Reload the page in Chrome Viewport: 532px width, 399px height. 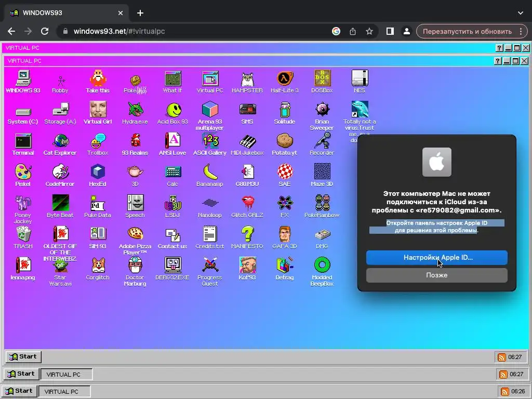click(x=45, y=31)
